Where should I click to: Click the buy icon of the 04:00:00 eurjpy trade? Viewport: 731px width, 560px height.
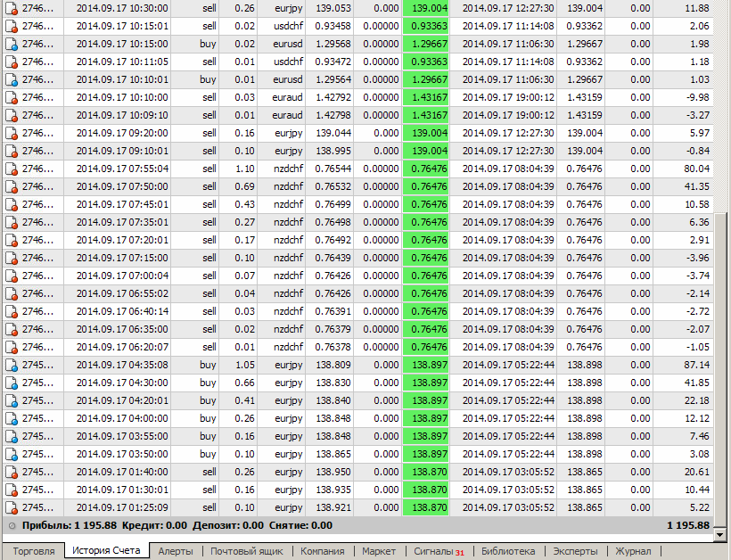pyautogui.click(x=12, y=419)
